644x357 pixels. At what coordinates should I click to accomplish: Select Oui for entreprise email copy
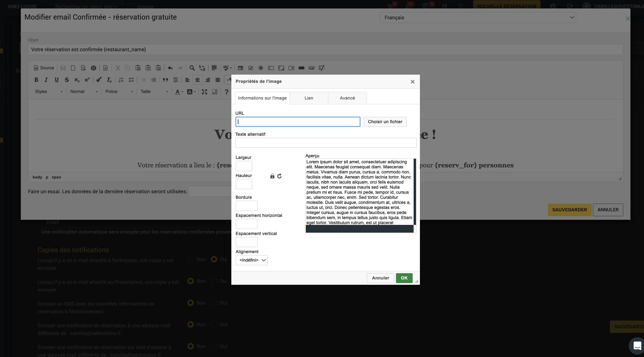pos(214,259)
